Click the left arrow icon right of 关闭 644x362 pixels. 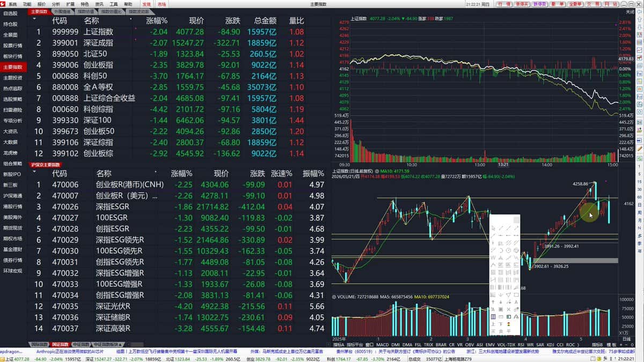(639, 12)
